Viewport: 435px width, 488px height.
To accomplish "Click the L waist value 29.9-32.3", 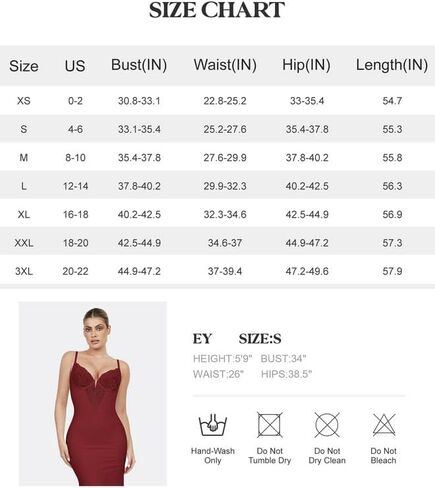I will [225, 186].
